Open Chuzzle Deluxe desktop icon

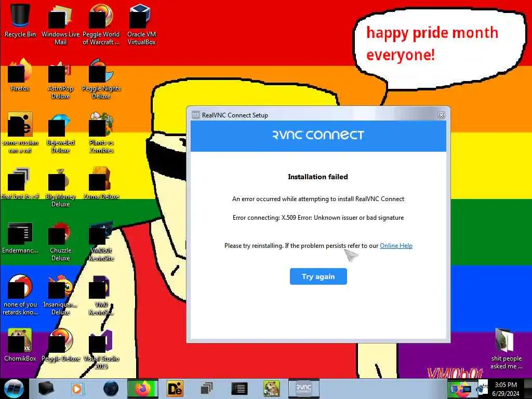tap(60, 241)
